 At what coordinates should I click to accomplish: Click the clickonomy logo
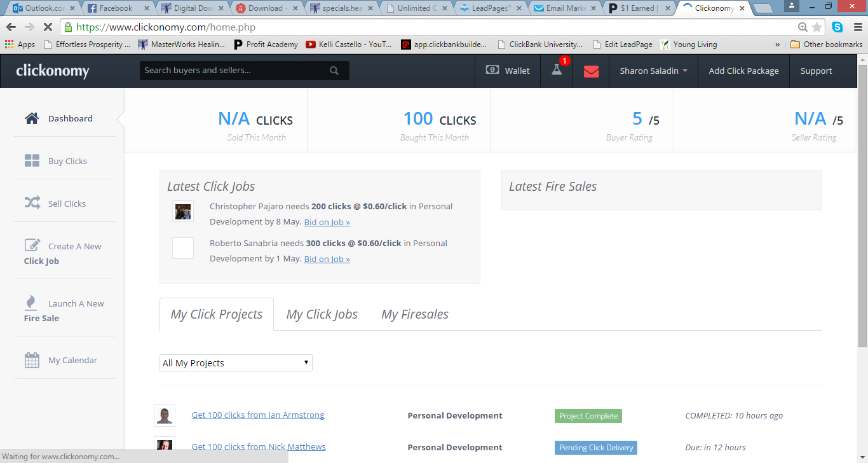click(x=53, y=71)
